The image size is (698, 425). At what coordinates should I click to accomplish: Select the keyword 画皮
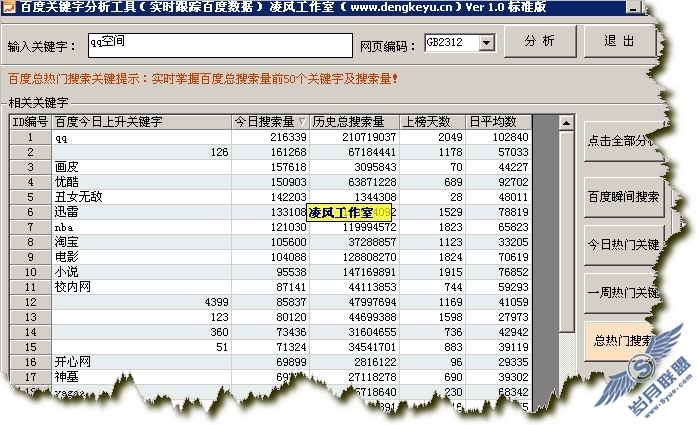(142, 167)
